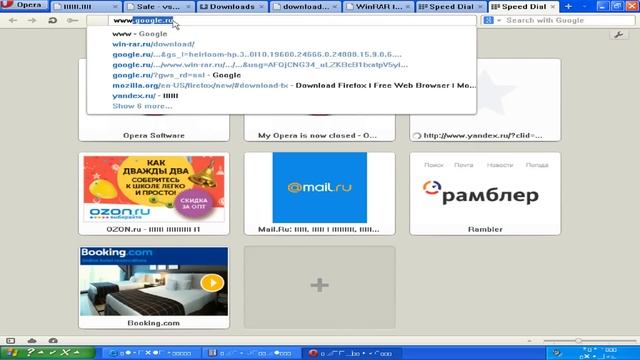This screenshot has height=360, width=640.
Task: Toggle the panel icon in status bar
Action: click(11, 340)
